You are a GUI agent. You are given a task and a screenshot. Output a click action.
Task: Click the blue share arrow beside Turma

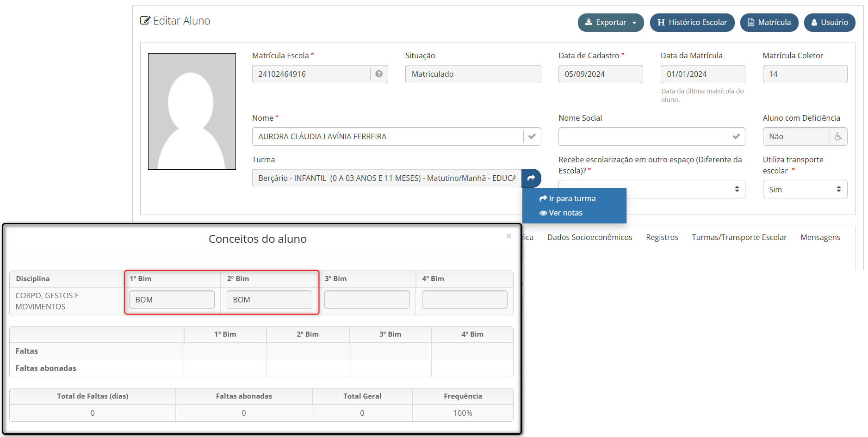click(x=531, y=178)
